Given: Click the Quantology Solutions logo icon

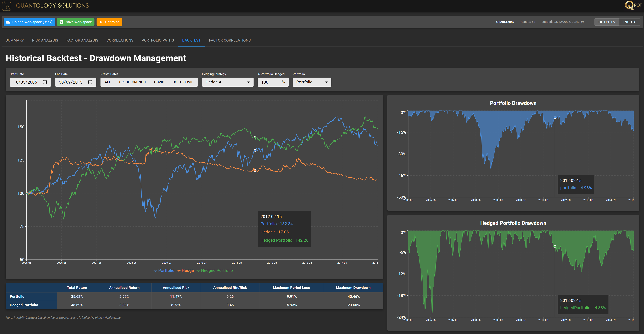Looking at the screenshot, I should pyautogui.click(x=6, y=6).
